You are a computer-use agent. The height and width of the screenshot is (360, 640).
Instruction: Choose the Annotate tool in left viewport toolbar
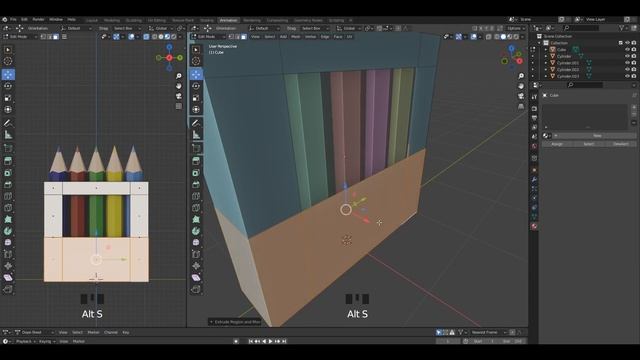[x=8, y=123]
